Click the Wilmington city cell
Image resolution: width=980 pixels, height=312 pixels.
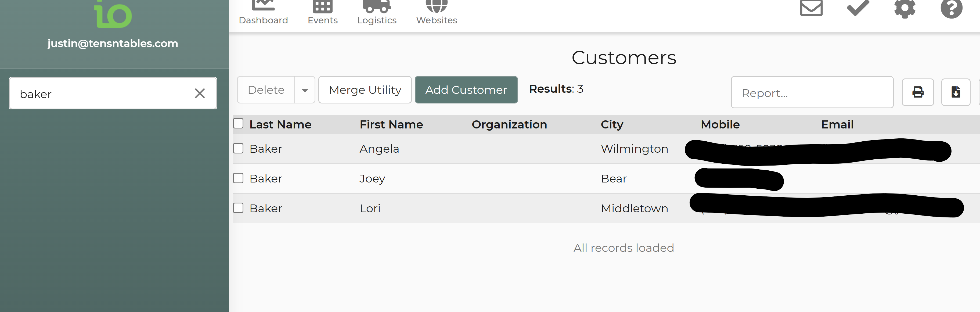634,149
